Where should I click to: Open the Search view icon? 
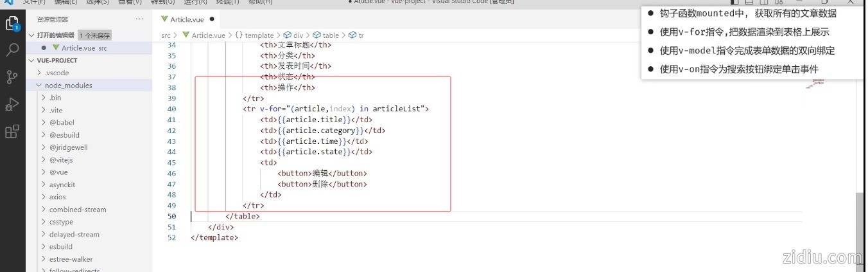coord(12,50)
